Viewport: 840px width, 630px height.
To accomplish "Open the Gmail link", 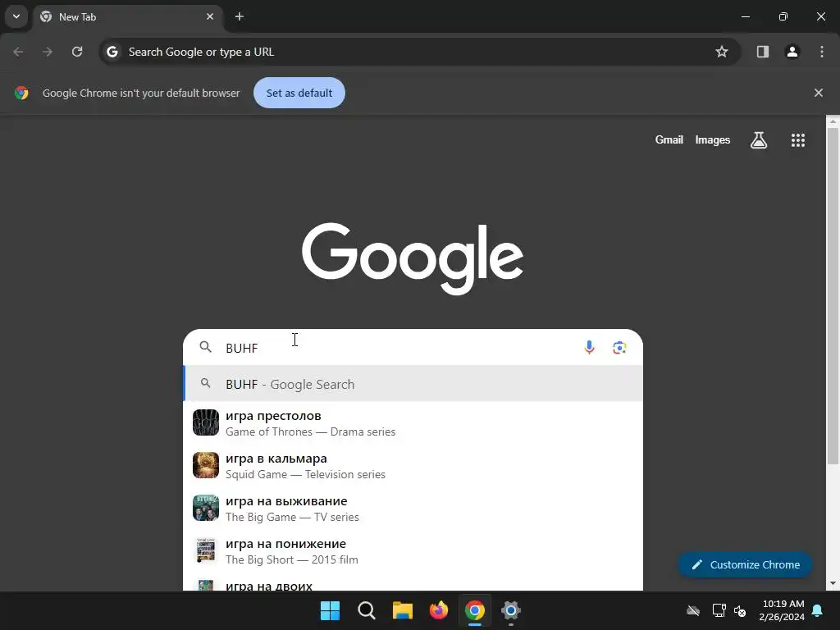I will (x=669, y=139).
